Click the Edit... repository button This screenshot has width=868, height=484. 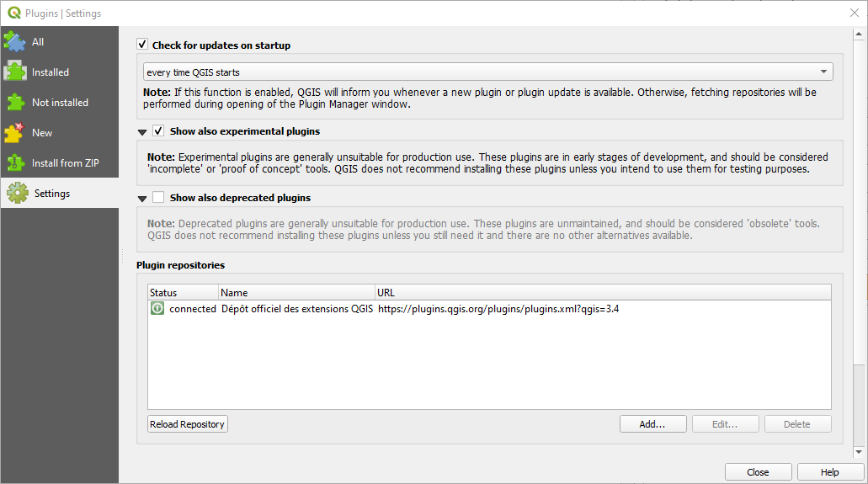[x=725, y=423]
